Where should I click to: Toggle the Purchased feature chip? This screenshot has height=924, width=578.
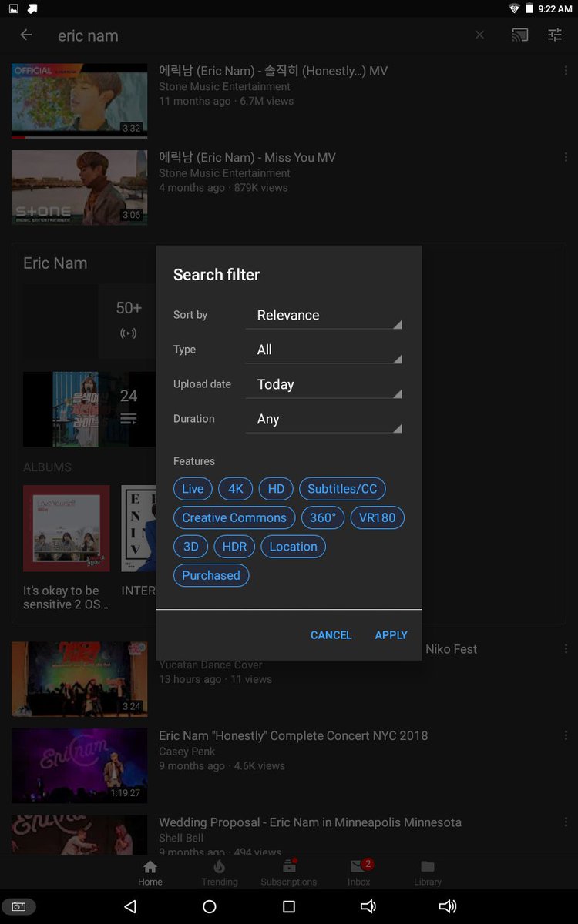[211, 575]
